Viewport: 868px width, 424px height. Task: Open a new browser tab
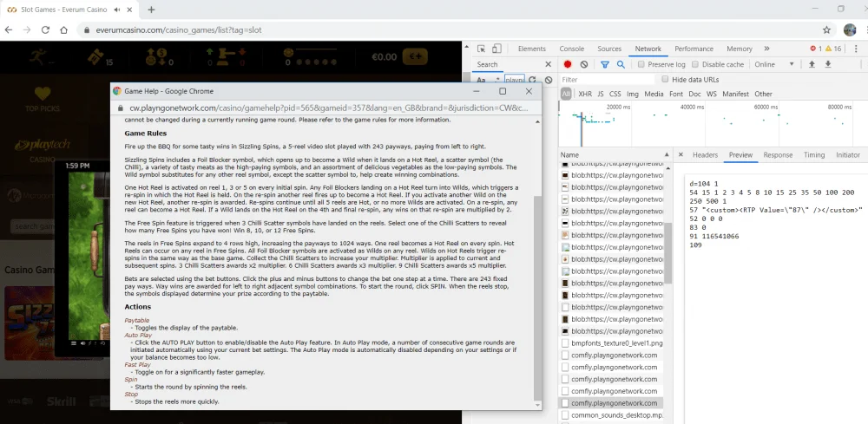click(x=151, y=10)
